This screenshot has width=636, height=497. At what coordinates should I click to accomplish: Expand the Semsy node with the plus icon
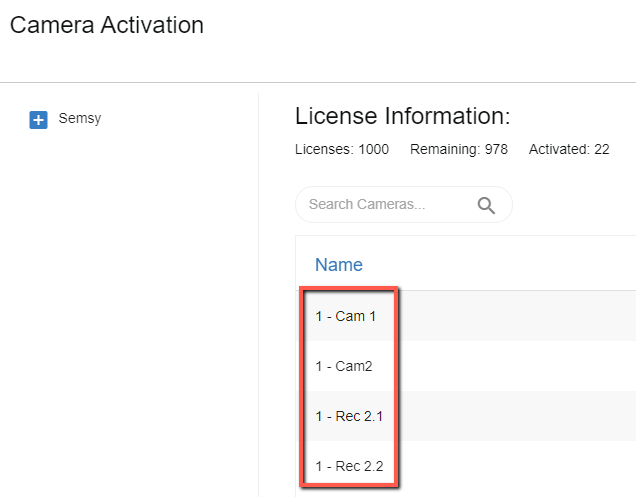click(38, 120)
